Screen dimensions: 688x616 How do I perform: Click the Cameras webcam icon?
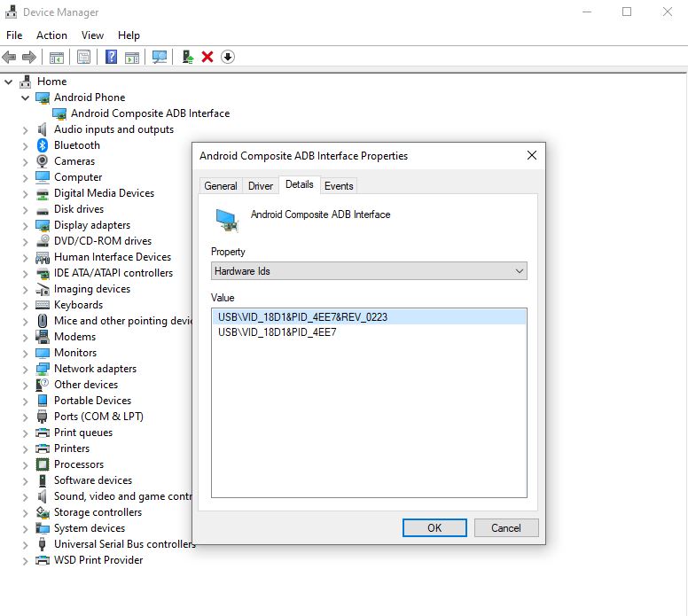coord(43,161)
